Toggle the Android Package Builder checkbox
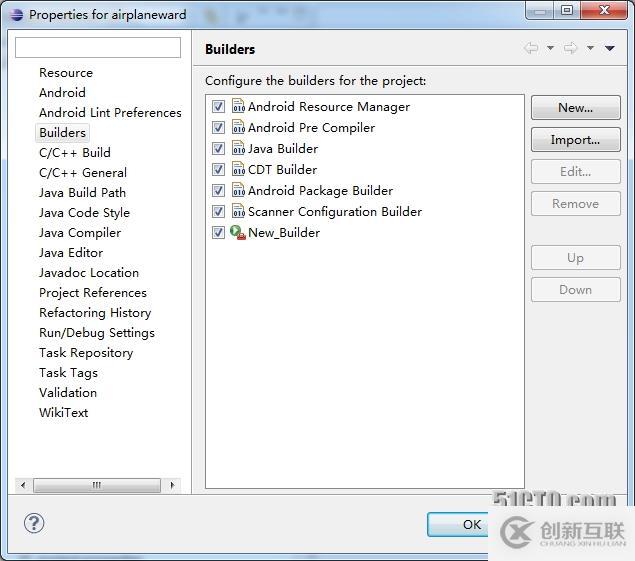This screenshot has height=561, width=635. (218, 190)
